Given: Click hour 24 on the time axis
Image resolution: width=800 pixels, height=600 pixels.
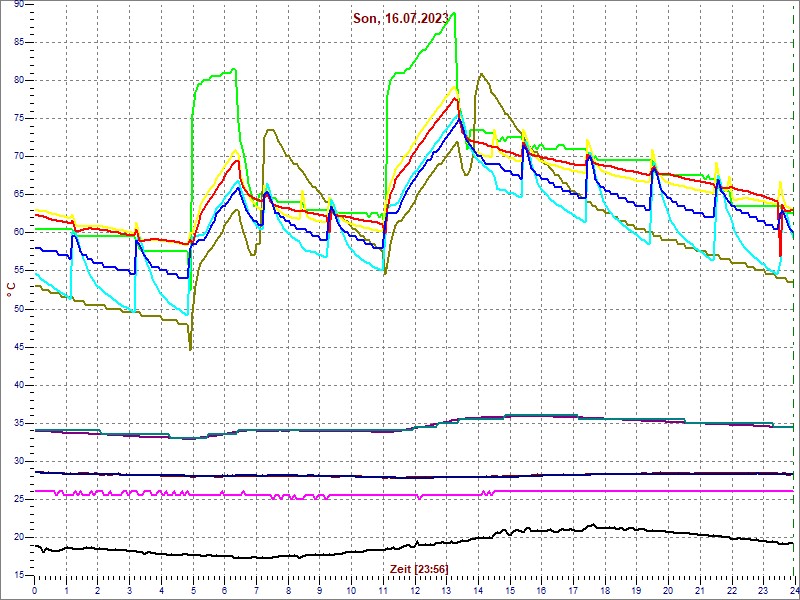Looking at the screenshot, I should click(x=793, y=589).
